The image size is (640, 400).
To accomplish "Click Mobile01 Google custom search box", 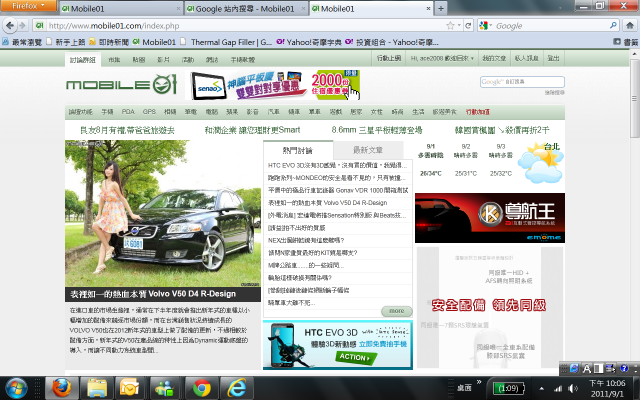I will (x=522, y=82).
